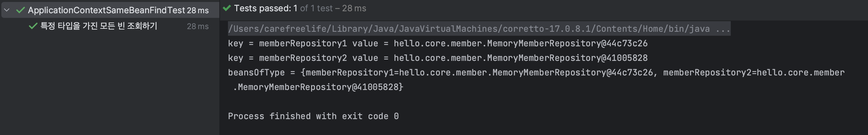Click the green check next to 'Tests passed'
868x135 pixels.
pyautogui.click(x=227, y=8)
